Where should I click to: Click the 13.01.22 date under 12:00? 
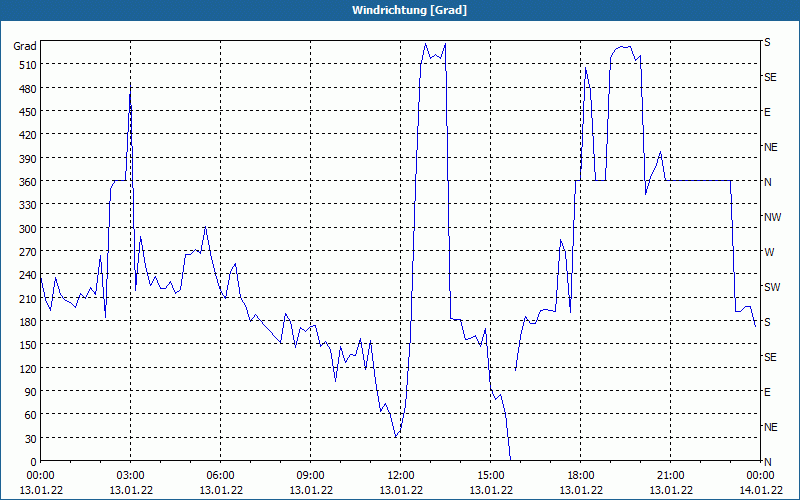(401, 490)
